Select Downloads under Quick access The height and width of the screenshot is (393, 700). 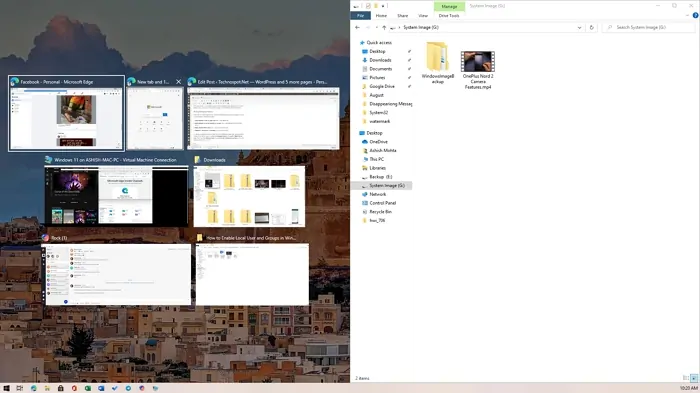[380, 60]
